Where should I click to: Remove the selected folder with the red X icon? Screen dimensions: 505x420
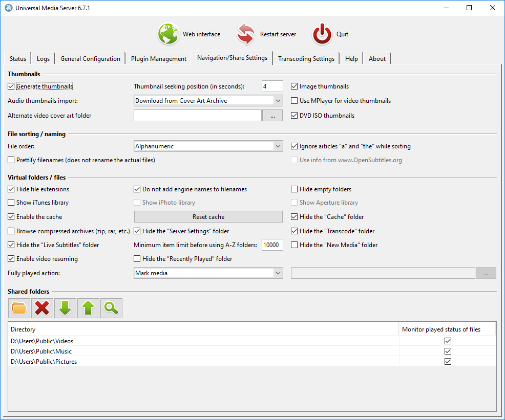pyautogui.click(x=42, y=308)
